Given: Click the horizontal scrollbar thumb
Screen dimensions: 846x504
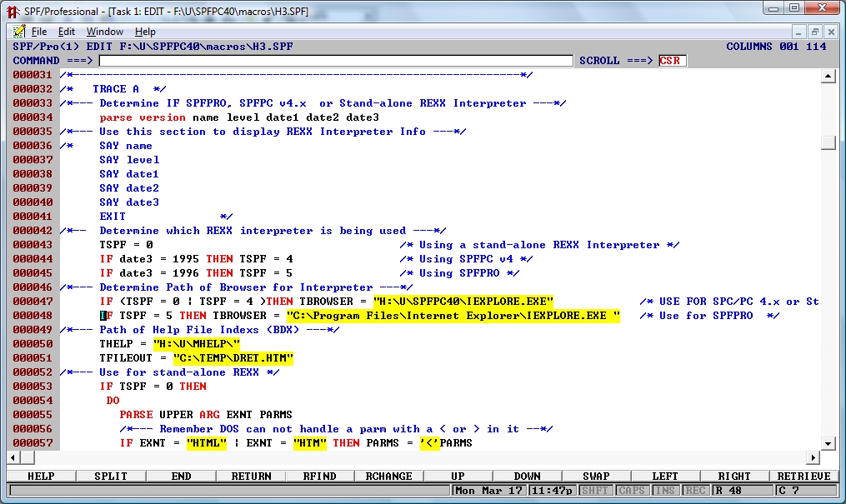Looking at the screenshot, I should point(28,457).
